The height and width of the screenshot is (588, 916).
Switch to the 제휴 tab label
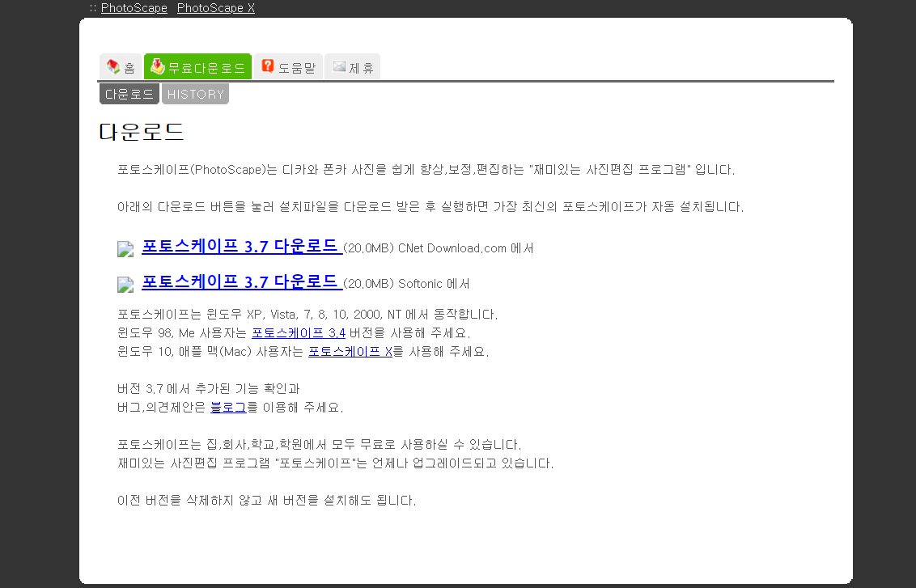pyautogui.click(x=361, y=68)
